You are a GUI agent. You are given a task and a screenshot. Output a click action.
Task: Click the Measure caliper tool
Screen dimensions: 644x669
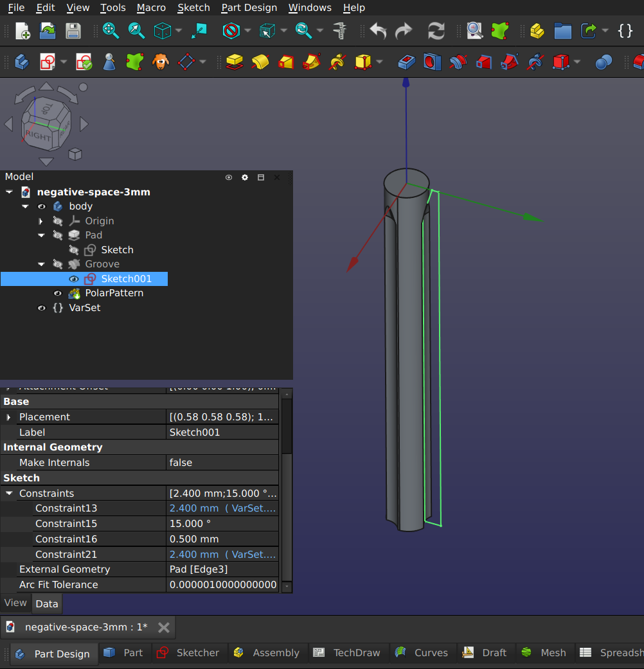coord(340,31)
